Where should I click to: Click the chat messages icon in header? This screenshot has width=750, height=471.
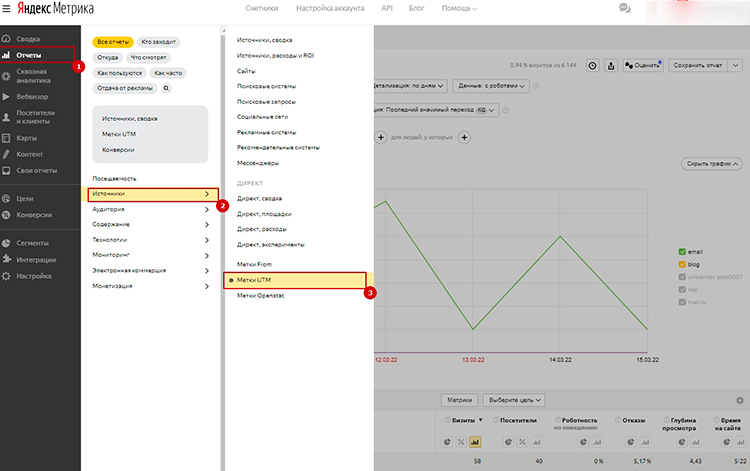coord(625,8)
